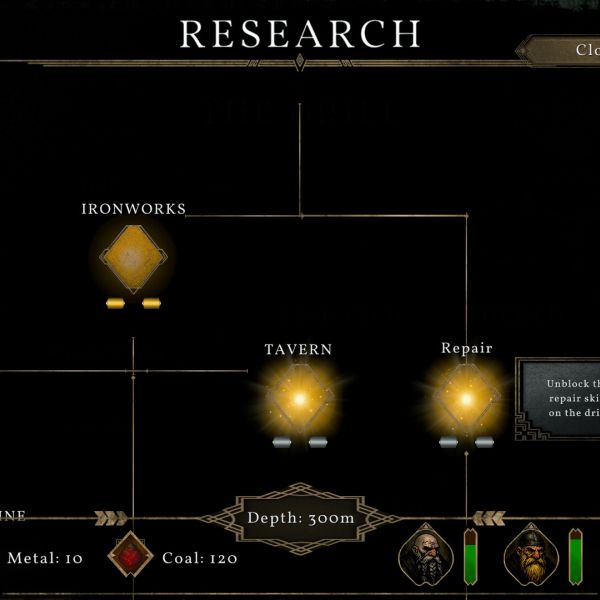Click the left silver pip under Repair
Image resolution: width=600 pixels, height=600 pixels.
[x=449, y=441]
